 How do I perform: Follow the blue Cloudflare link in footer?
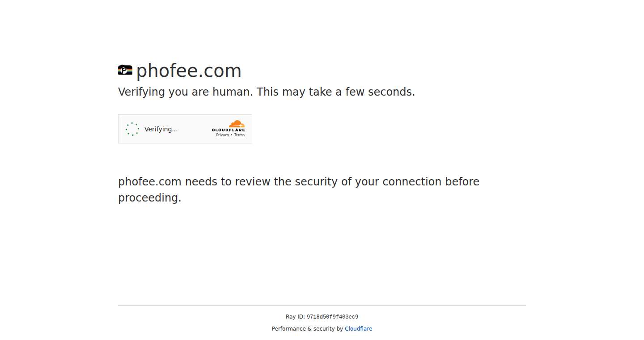[x=358, y=329]
